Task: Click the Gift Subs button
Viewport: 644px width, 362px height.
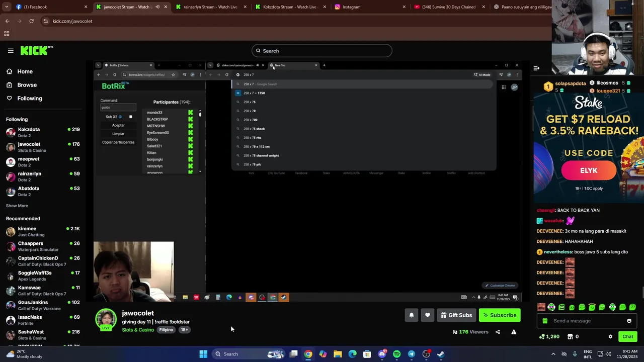Action: click(456, 315)
